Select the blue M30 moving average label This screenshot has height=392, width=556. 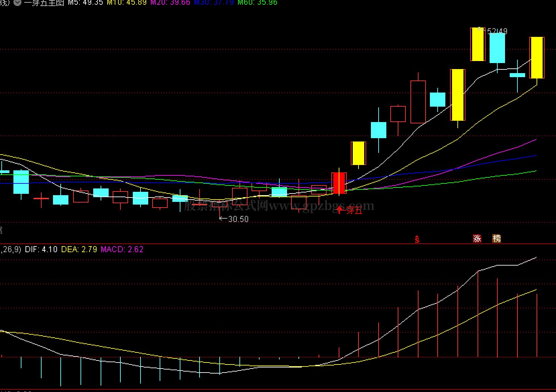click(214, 2)
